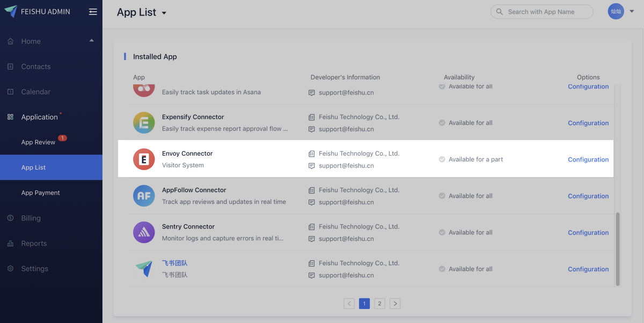Click the Installed App section heading
The image size is (644, 323).
155,56
